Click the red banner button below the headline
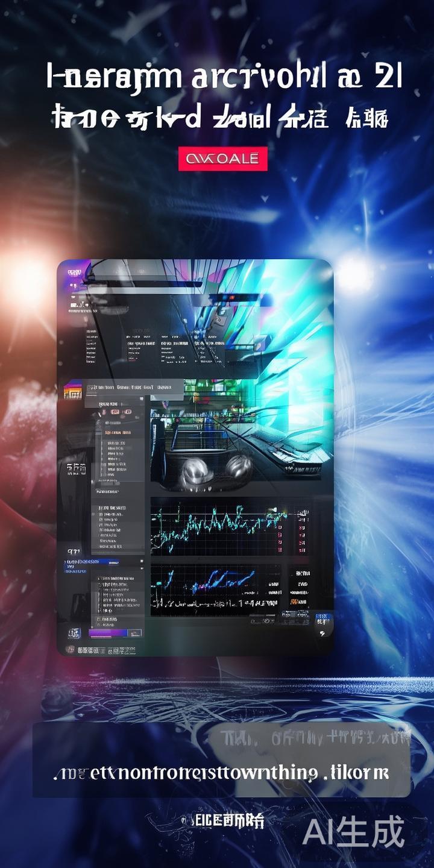434x868 pixels. (x=222, y=159)
